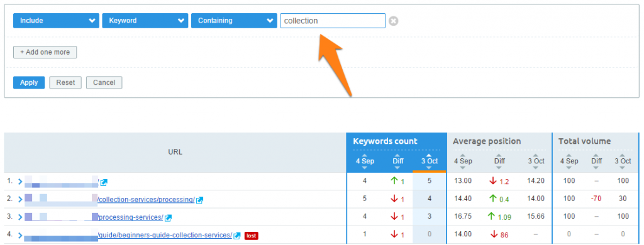Image resolution: width=644 pixels, height=245 pixels.
Task: Open the Containing condition dropdown
Action: point(234,21)
